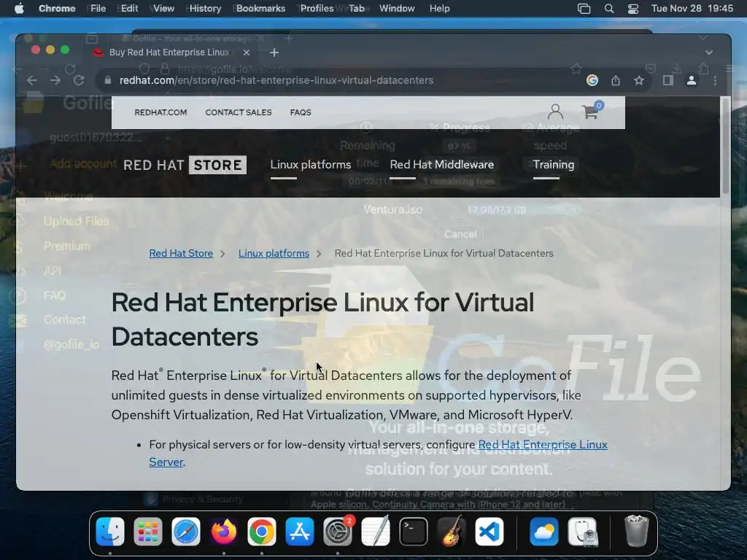This screenshot has height=560, width=747.
Task: Go to REDHAT.COM link
Action: point(160,112)
